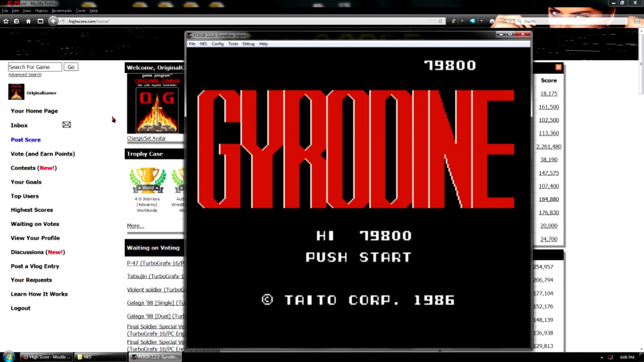The width and height of the screenshot is (644, 362).
Task: Open Your Goals link
Action: (x=26, y=182)
